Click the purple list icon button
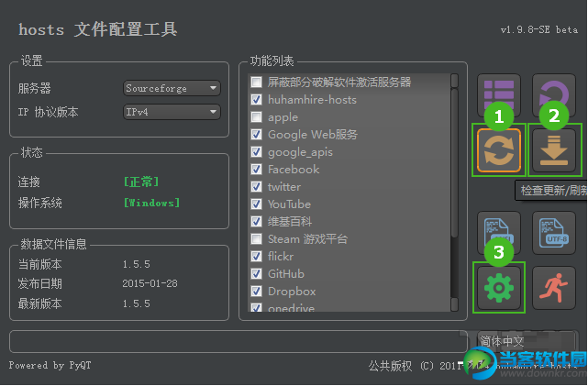 tap(499, 95)
